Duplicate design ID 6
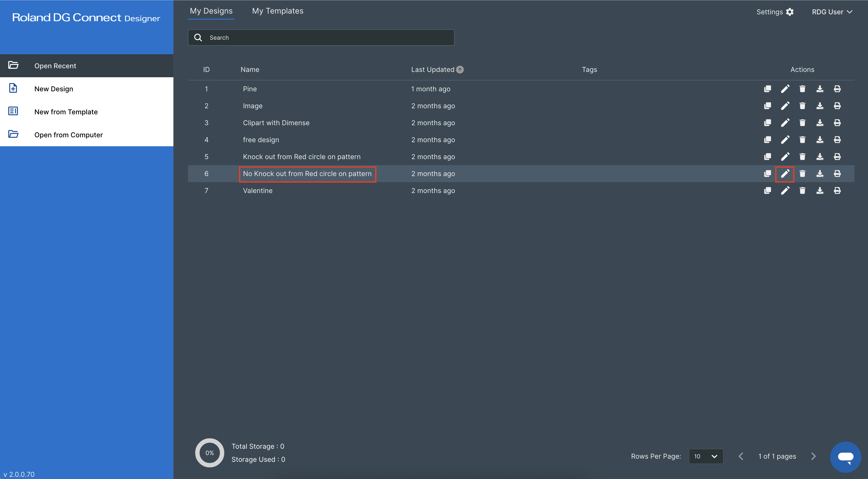868x479 pixels. click(x=767, y=173)
